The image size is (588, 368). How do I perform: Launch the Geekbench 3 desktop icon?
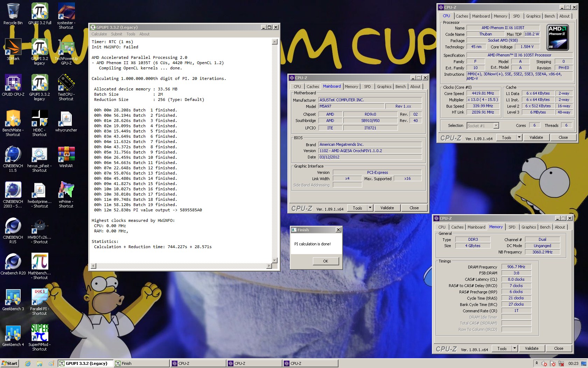click(x=13, y=300)
